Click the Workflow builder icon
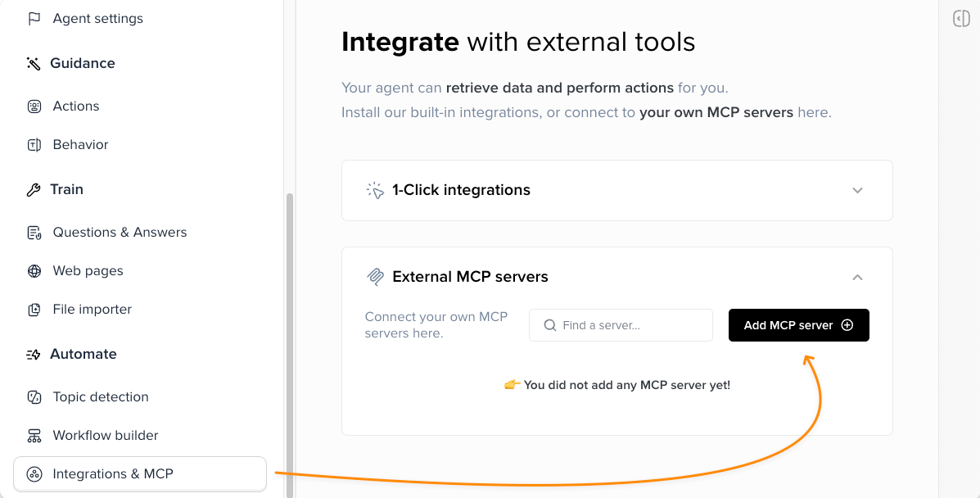Image resolution: width=980 pixels, height=498 pixels. coord(34,436)
